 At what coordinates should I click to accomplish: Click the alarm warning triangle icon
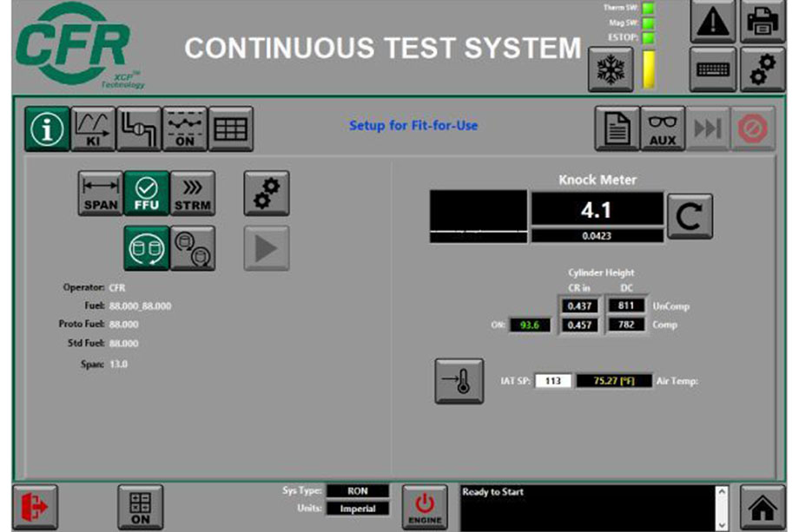coord(713,22)
